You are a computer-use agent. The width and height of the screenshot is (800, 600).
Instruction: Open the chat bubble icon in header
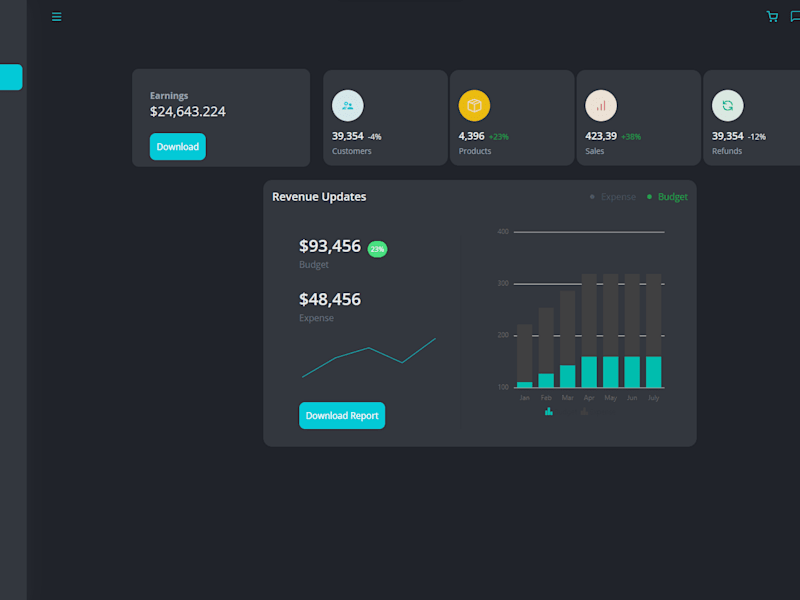coord(795,17)
